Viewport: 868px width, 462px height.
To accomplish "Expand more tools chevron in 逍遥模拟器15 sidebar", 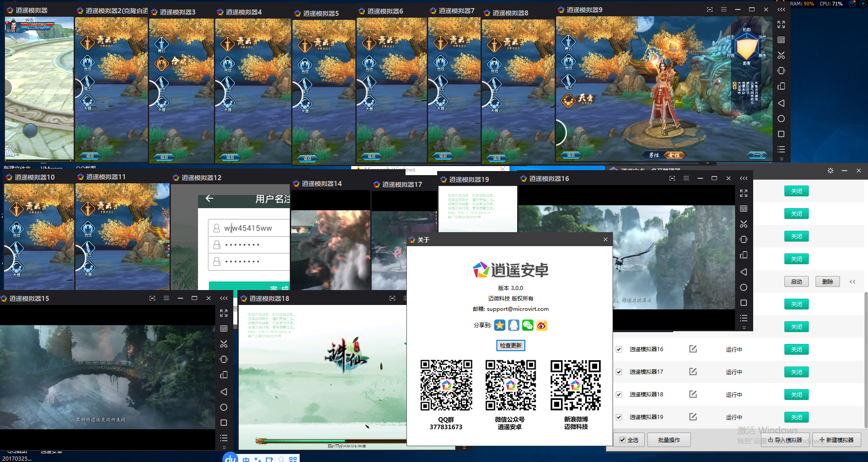I will tap(224, 448).
